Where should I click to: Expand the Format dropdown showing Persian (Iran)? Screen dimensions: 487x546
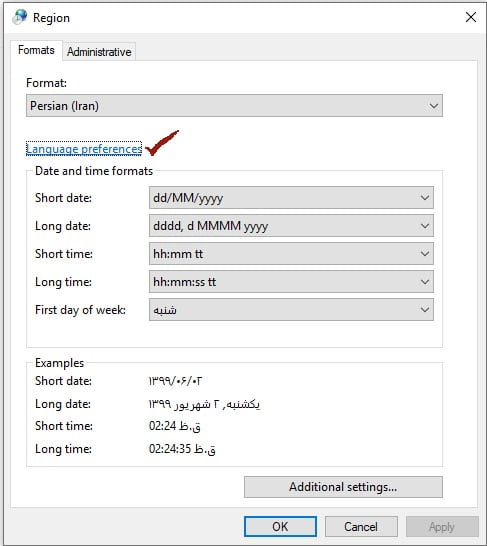click(x=234, y=106)
